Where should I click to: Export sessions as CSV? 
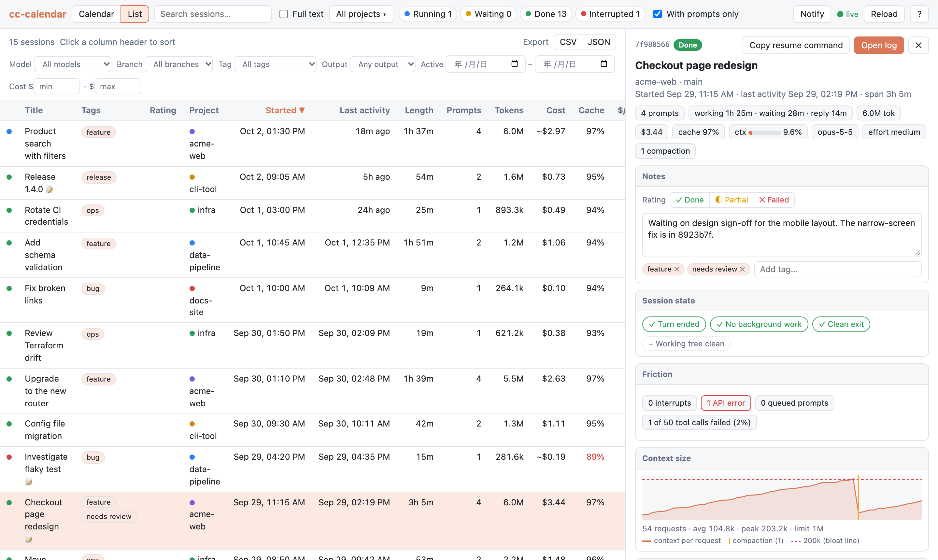(x=568, y=42)
